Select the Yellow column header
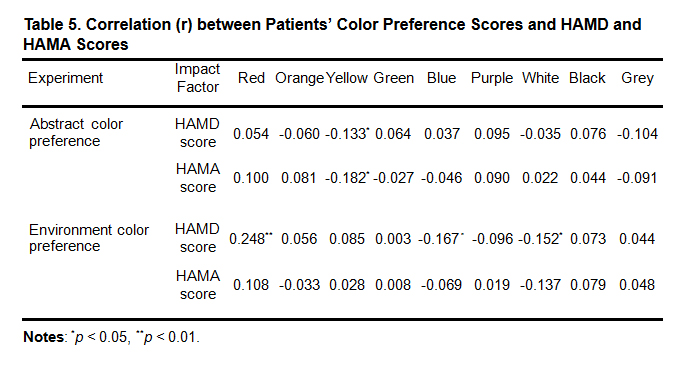 pyautogui.click(x=347, y=78)
